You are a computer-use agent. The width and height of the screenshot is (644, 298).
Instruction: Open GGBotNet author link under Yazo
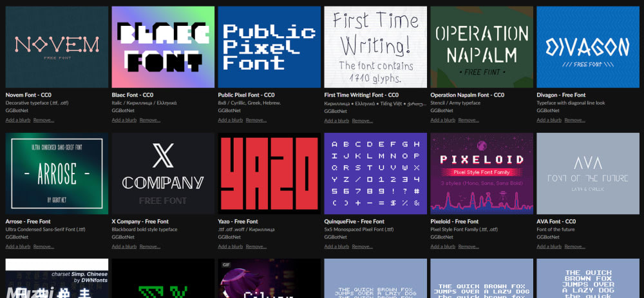(x=230, y=237)
